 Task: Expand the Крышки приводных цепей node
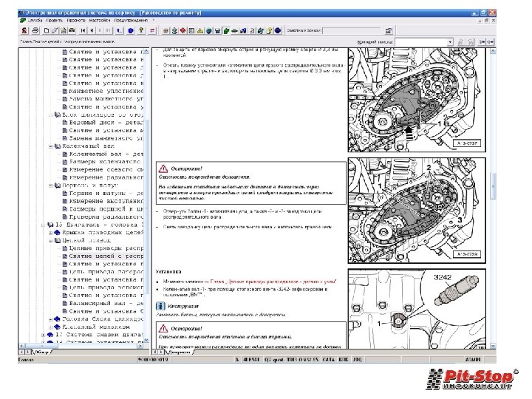tap(50, 233)
